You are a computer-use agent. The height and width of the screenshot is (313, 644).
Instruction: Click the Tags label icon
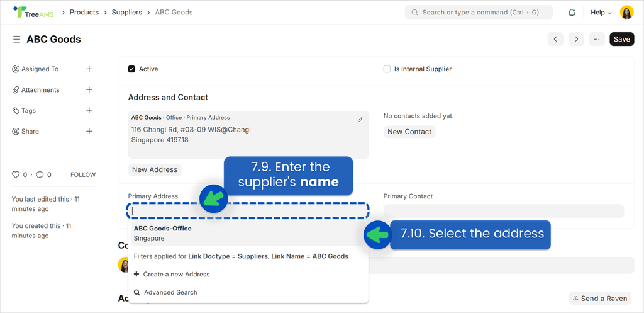click(16, 111)
